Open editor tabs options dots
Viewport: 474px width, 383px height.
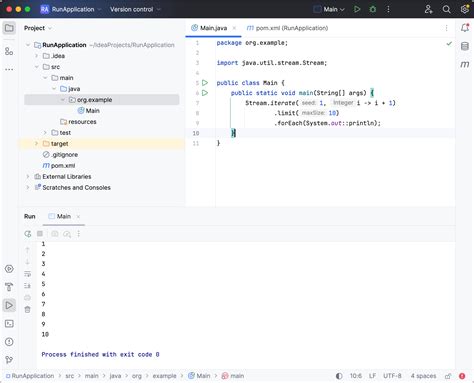[x=446, y=28]
